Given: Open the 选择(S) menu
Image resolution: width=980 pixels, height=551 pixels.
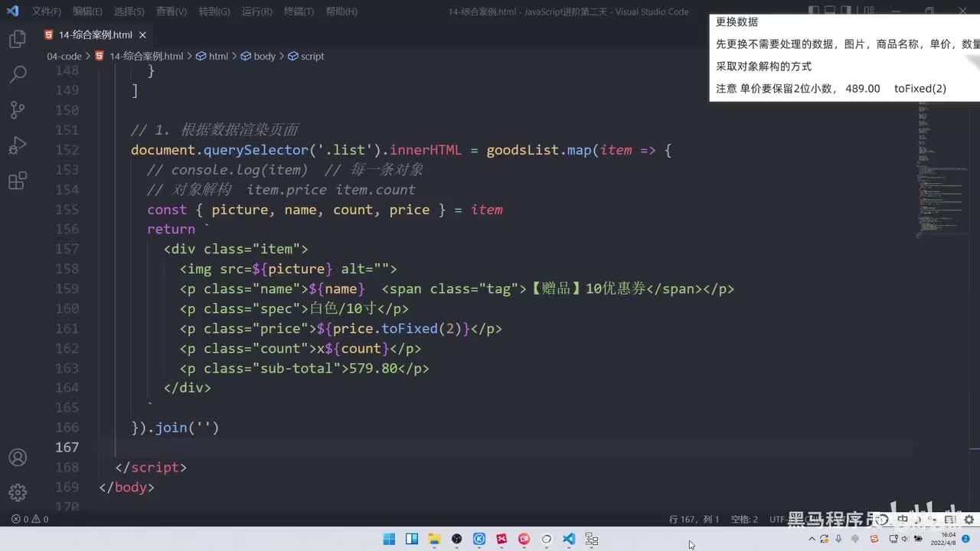Looking at the screenshot, I should pos(129,11).
